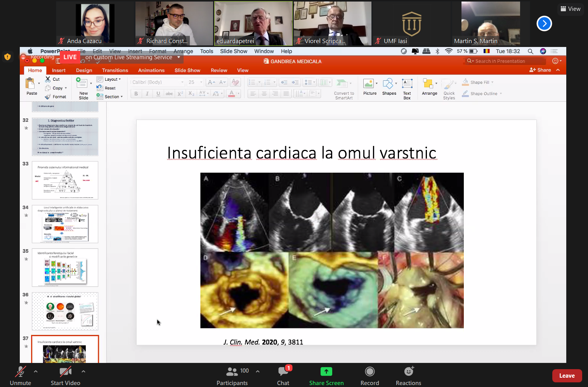Click the Copy icon in the ribbon
This screenshot has height=387, width=588.
click(x=48, y=88)
